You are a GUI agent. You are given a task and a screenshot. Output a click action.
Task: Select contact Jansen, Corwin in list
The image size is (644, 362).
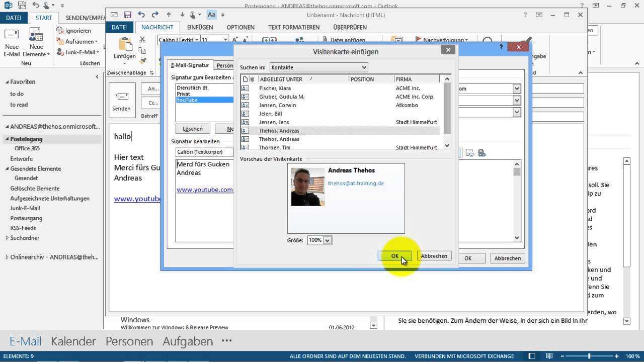[x=277, y=105]
